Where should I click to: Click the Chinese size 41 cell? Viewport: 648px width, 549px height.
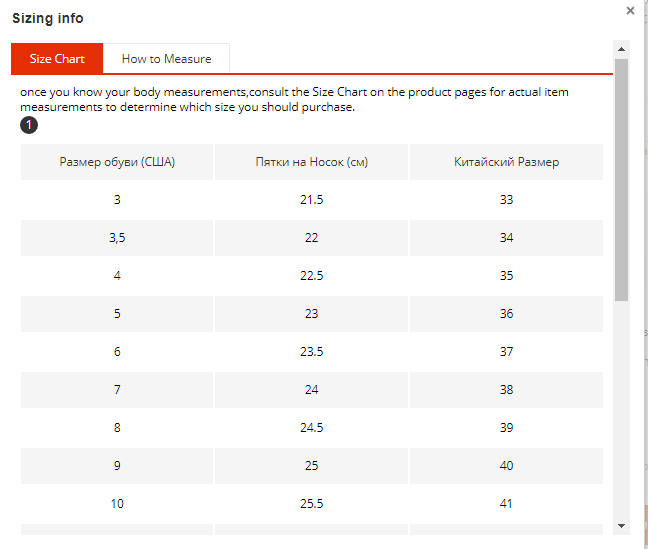point(506,504)
